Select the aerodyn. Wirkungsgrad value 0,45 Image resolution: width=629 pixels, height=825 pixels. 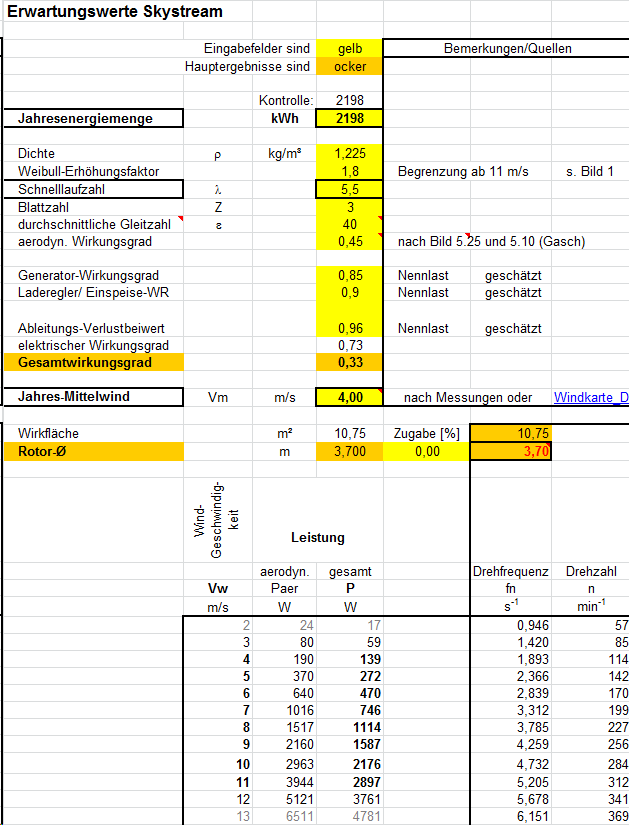tap(348, 241)
